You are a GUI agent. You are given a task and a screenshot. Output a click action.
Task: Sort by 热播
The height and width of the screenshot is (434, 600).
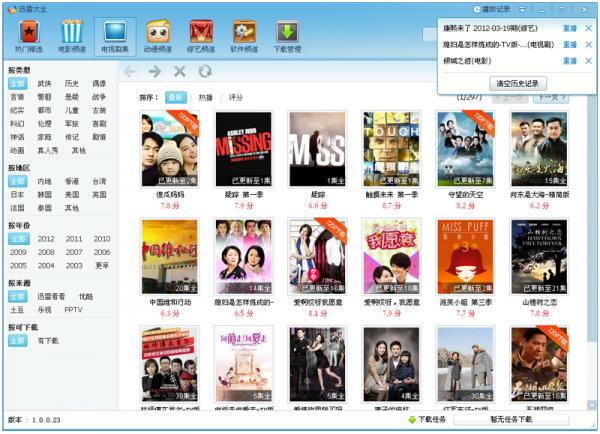click(x=205, y=98)
